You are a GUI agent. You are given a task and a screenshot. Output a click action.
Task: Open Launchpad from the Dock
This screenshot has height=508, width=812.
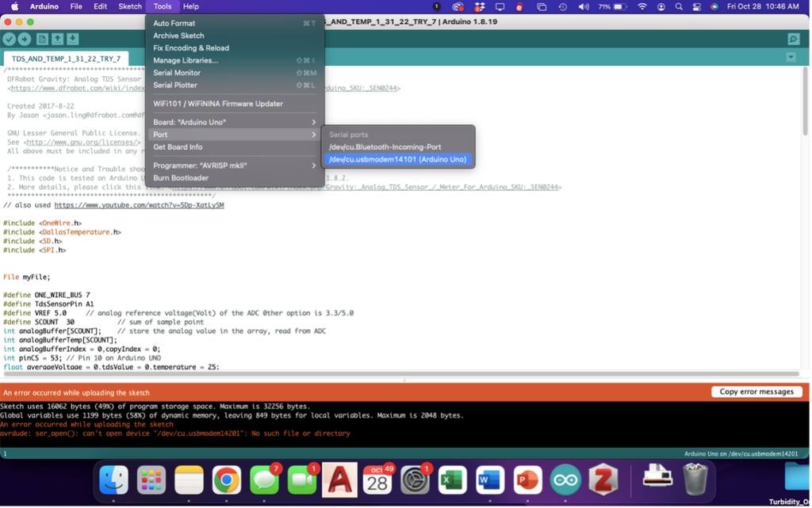(x=151, y=480)
